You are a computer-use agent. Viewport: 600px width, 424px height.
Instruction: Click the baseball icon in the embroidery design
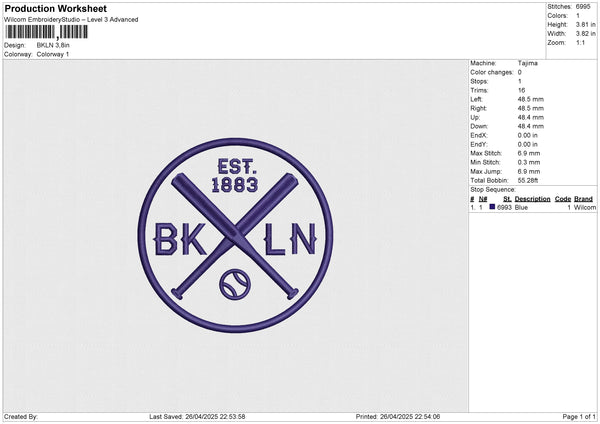[x=235, y=284]
